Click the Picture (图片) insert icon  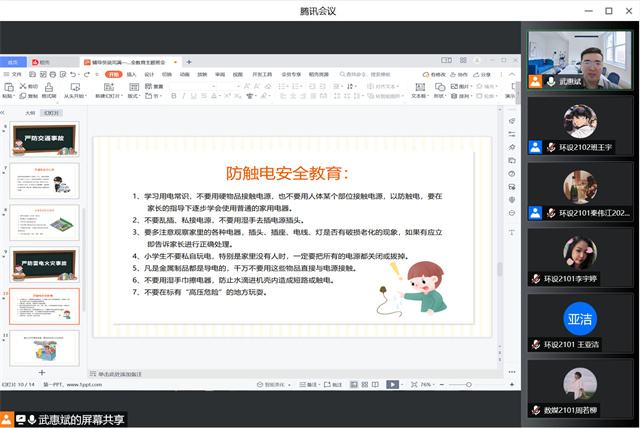click(x=454, y=86)
